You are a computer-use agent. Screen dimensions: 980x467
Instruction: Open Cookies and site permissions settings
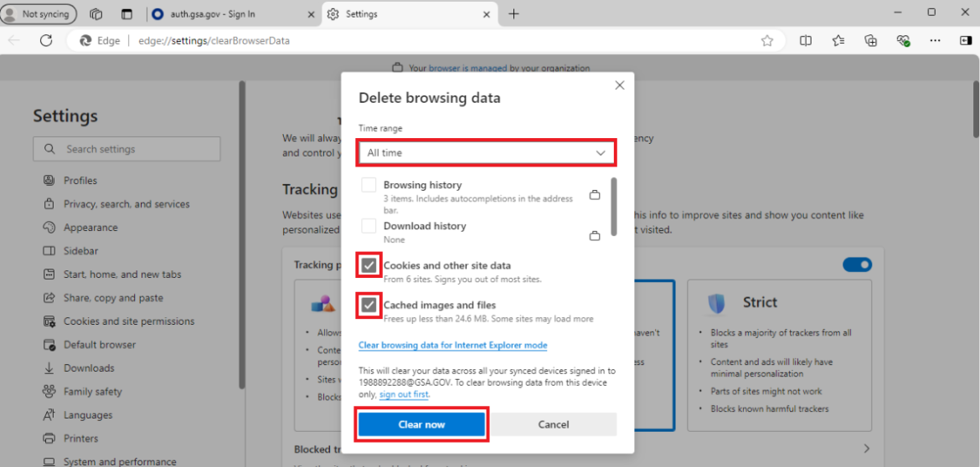tap(128, 321)
